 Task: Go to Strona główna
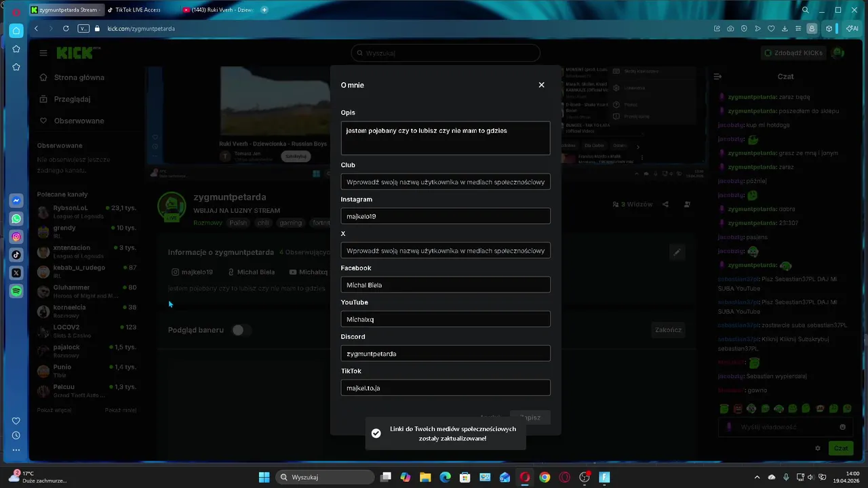click(x=72, y=77)
